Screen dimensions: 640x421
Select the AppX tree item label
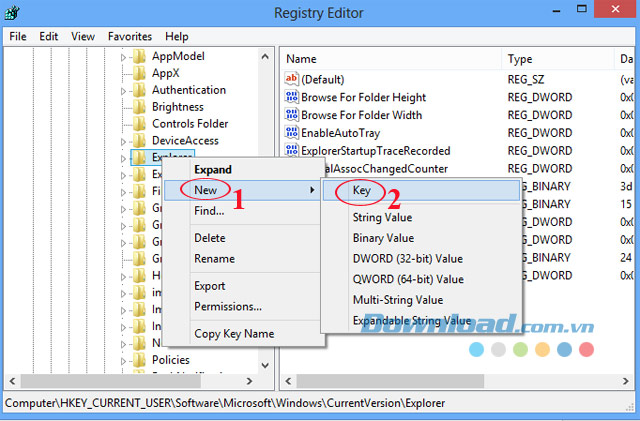pos(165,74)
